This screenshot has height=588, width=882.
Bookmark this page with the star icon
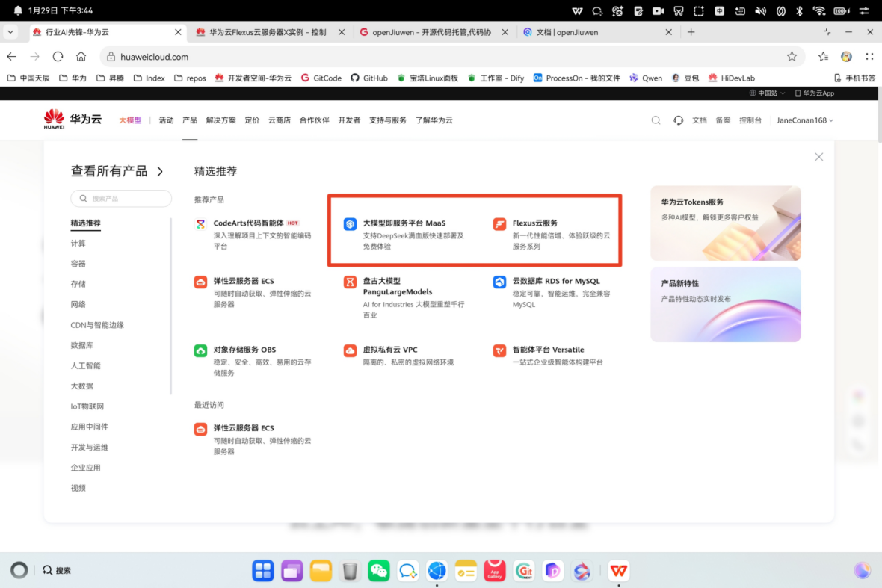pyautogui.click(x=792, y=56)
